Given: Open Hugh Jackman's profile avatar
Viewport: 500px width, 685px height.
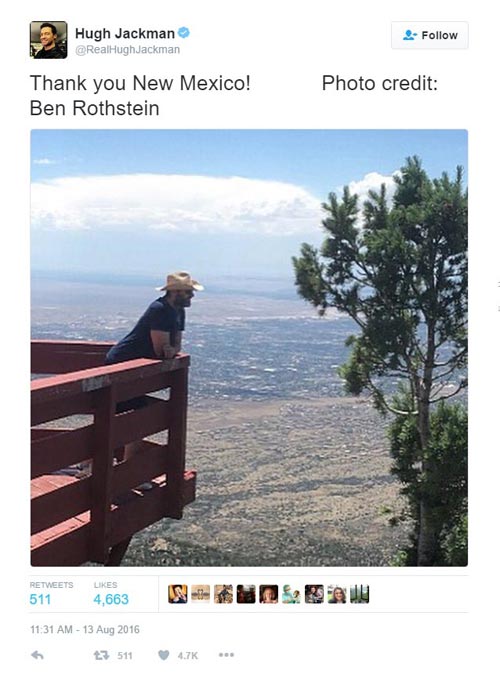Looking at the screenshot, I should 48,40.
